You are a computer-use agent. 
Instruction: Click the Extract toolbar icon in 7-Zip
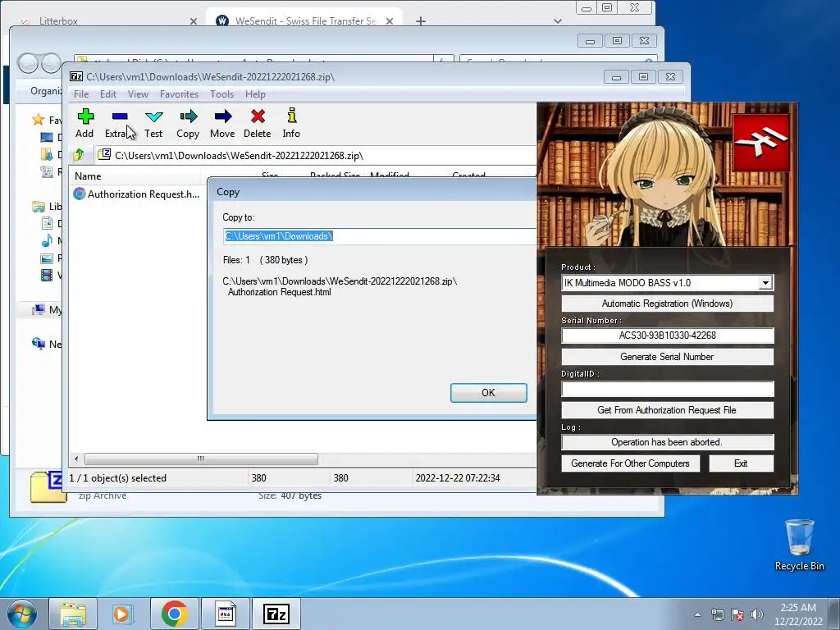click(120, 123)
